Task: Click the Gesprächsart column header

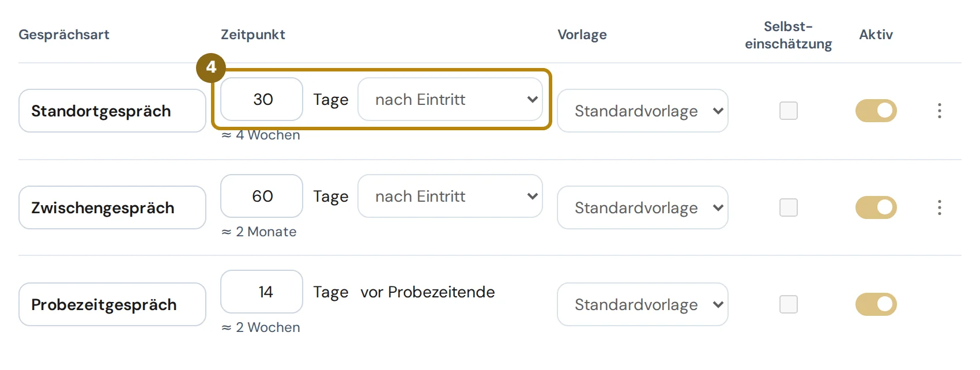Action: pos(64,35)
